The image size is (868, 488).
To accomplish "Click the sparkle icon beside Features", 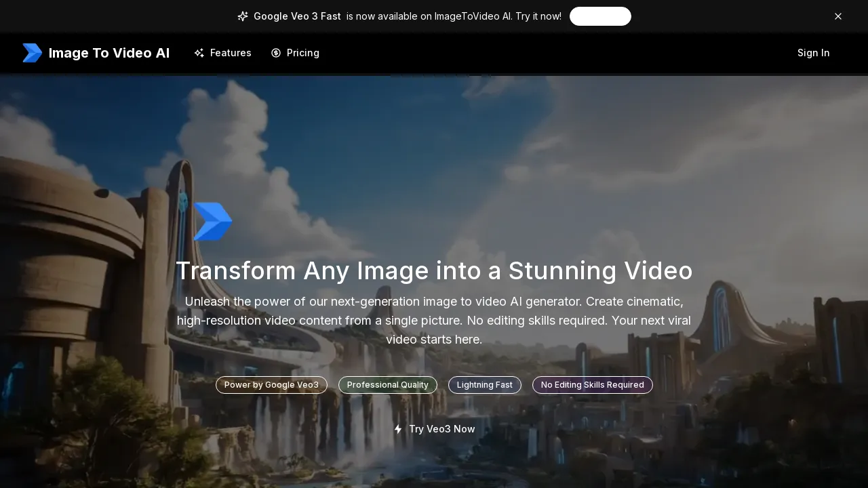I will (x=199, y=53).
